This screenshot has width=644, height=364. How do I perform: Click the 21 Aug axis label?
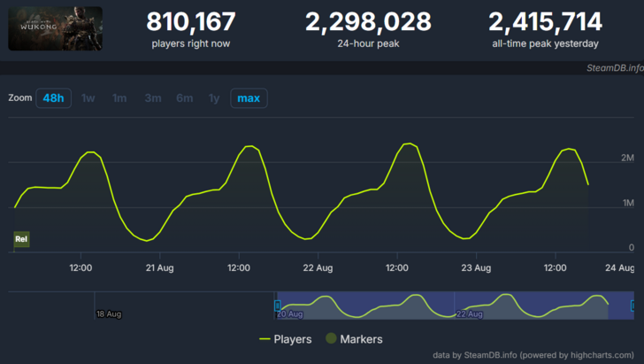160,268
